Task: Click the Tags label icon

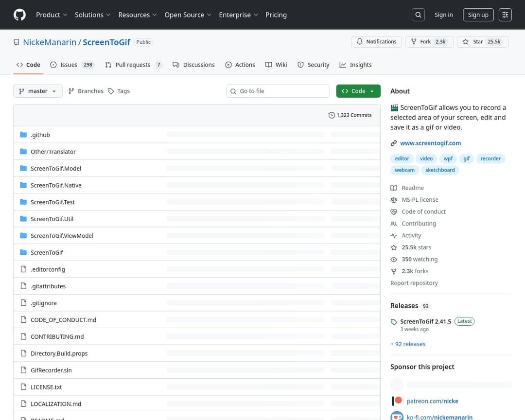Action: point(111,91)
